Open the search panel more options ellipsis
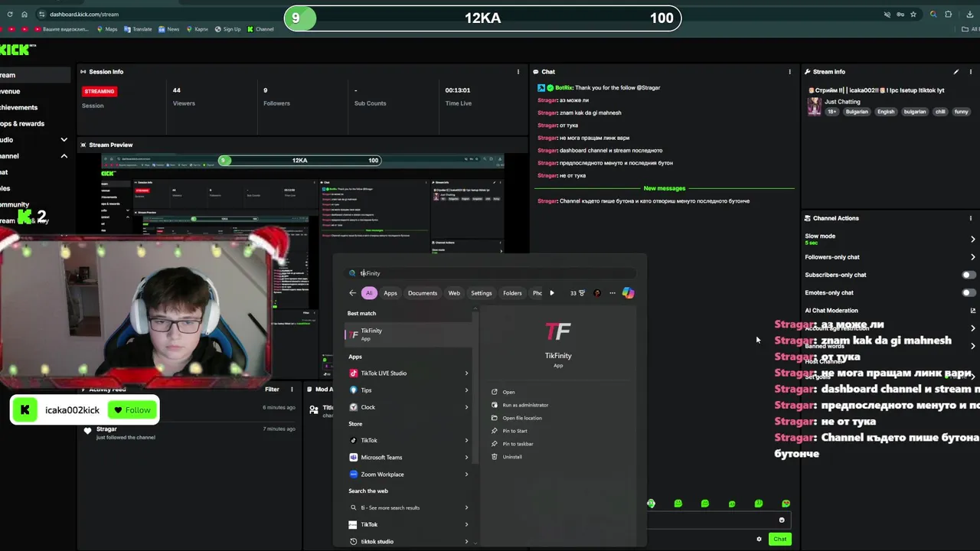Viewport: 980px width, 551px height. coord(612,293)
